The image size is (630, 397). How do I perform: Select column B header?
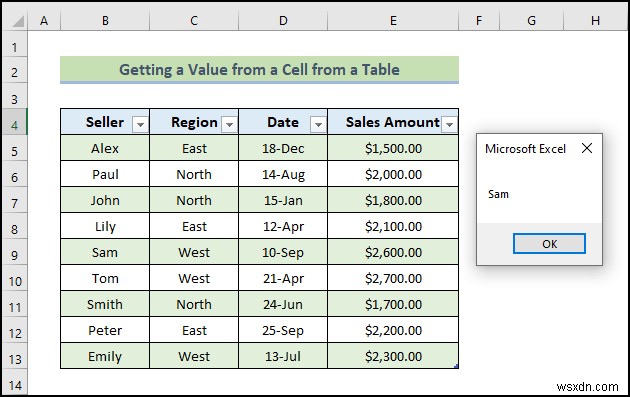[x=105, y=20]
